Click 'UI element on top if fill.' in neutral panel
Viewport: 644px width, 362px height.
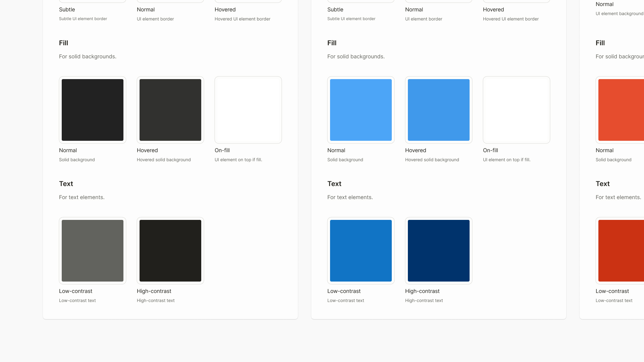[238, 160]
